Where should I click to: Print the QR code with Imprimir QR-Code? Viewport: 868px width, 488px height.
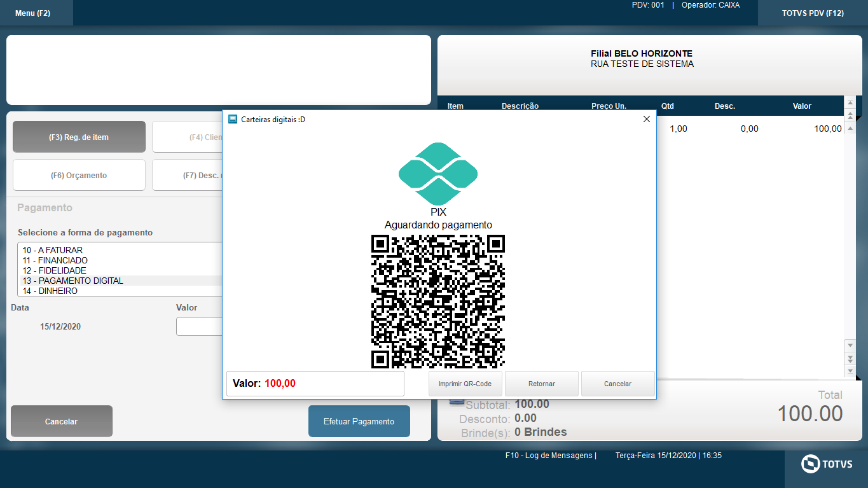pos(465,384)
